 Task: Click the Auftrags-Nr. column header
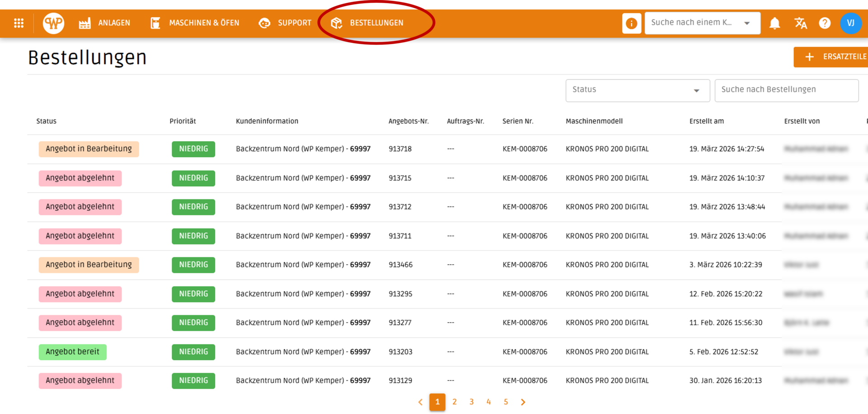(x=465, y=121)
